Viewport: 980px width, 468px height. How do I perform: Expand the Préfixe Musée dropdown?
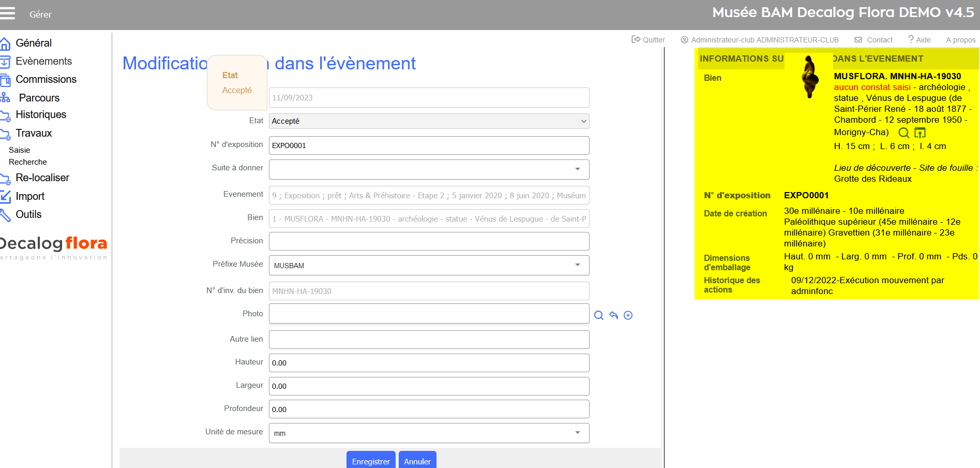point(429,266)
